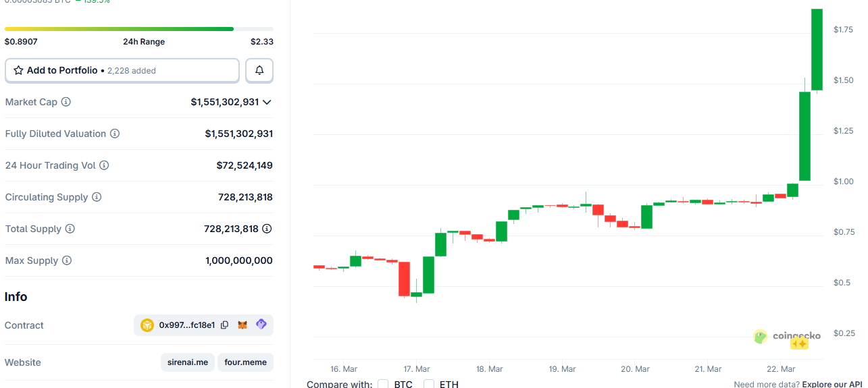Open the sirenai.me website link

(x=188, y=362)
